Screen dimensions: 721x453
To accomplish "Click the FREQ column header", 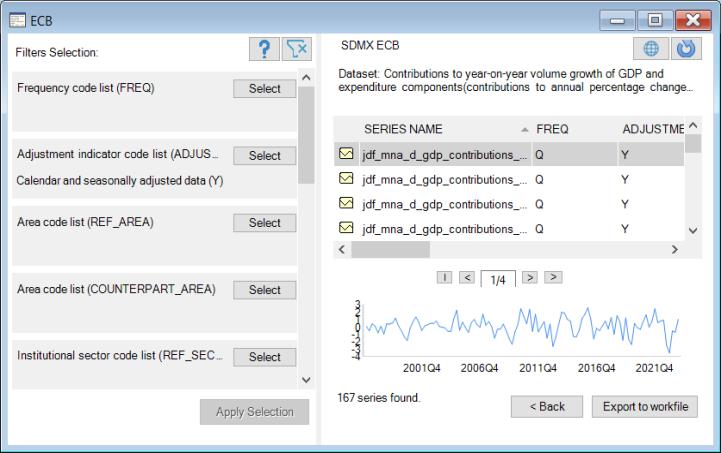I will pos(552,129).
